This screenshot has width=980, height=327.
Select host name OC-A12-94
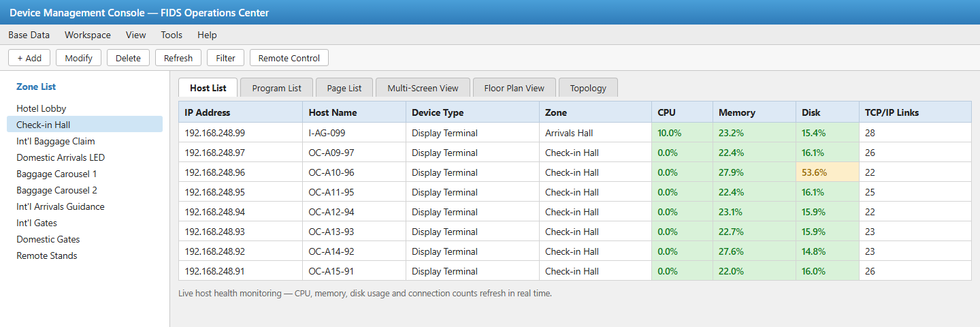coord(355,212)
